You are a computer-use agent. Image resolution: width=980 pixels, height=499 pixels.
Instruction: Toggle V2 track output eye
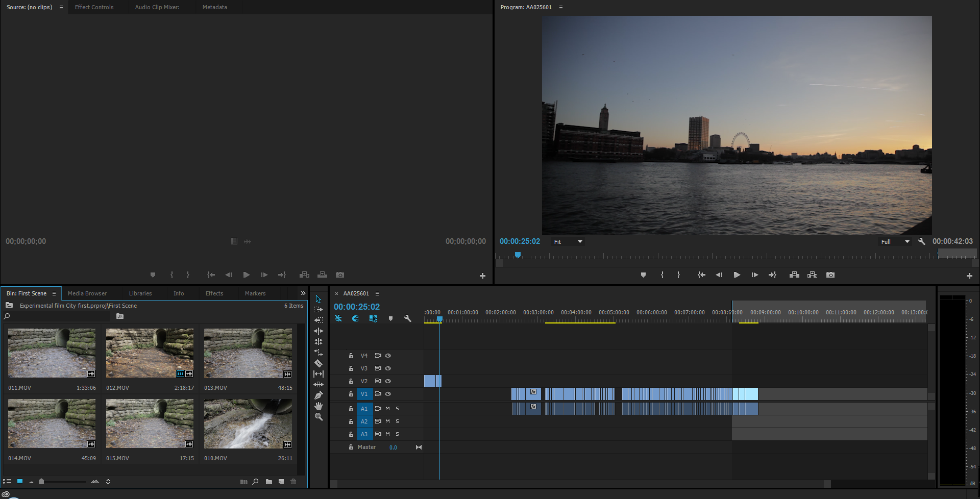(x=388, y=381)
